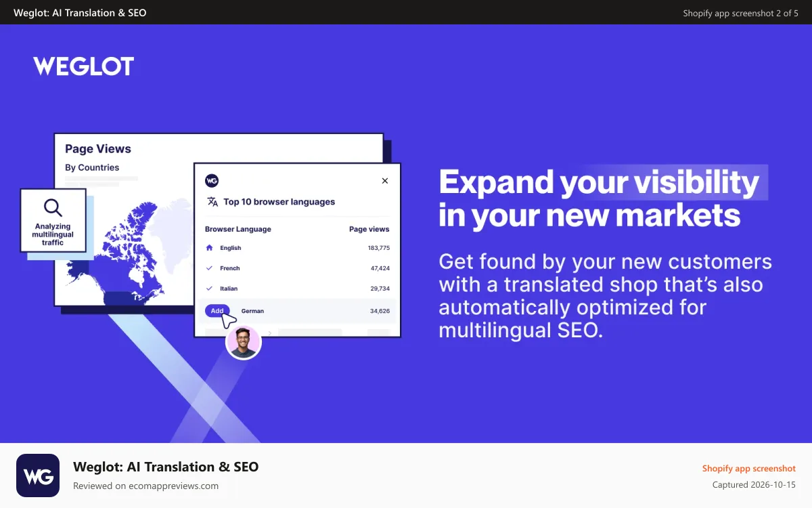Click the 47,424 page views value

click(380, 268)
